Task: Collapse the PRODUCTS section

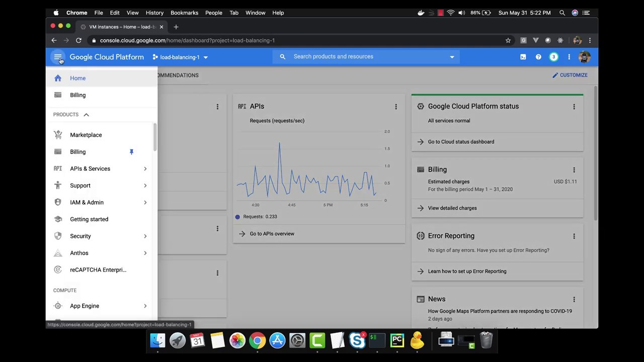Action: click(86, 115)
